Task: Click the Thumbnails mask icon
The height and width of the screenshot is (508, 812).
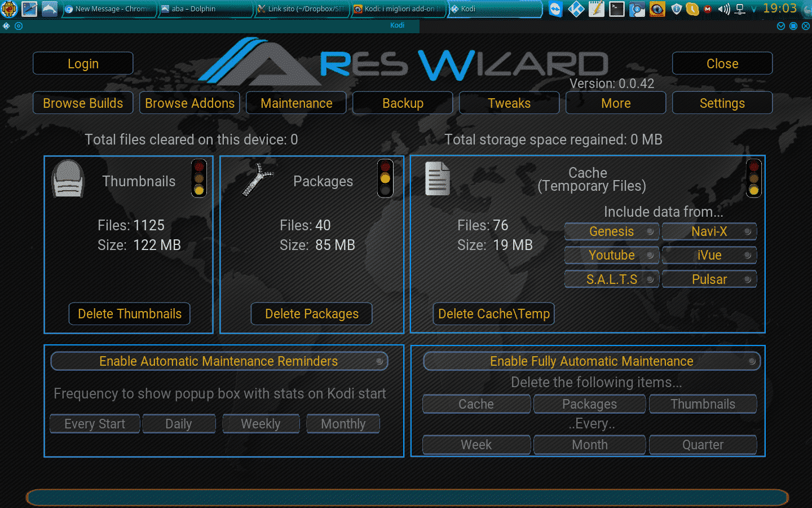Action: pos(68,179)
